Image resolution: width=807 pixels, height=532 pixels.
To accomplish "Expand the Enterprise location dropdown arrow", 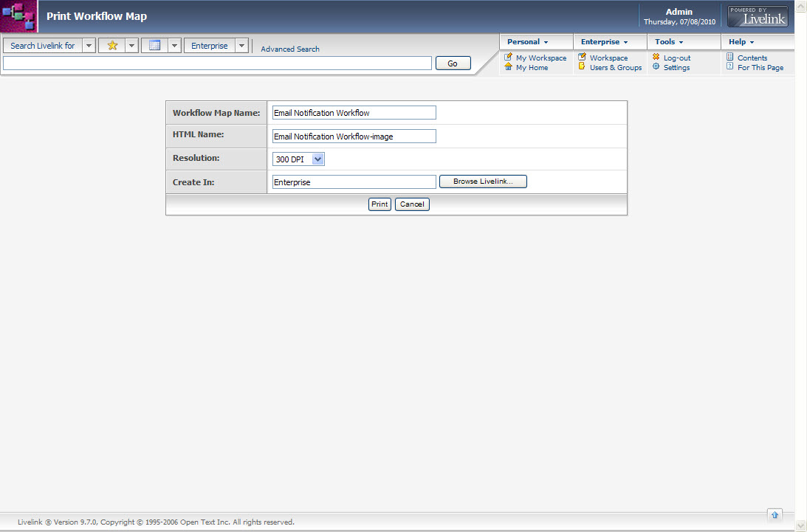I will pyautogui.click(x=241, y=46).
